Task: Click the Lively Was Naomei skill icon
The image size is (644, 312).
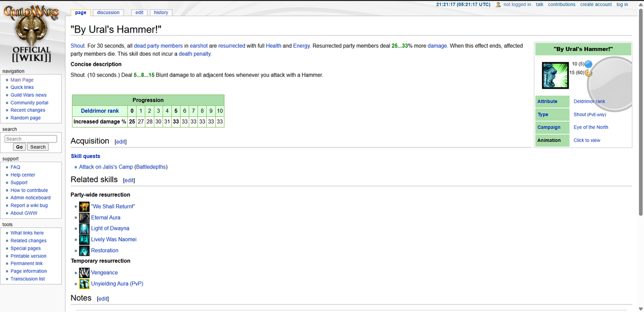Action: click(x=84, y=240)
